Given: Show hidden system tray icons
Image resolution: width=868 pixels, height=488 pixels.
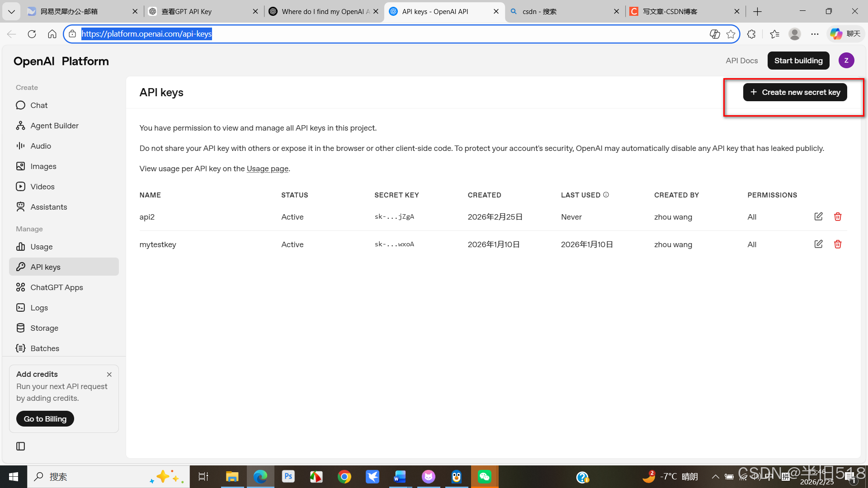Looking at the screenshot, I should pyautogui.click(x=715, y=476).
